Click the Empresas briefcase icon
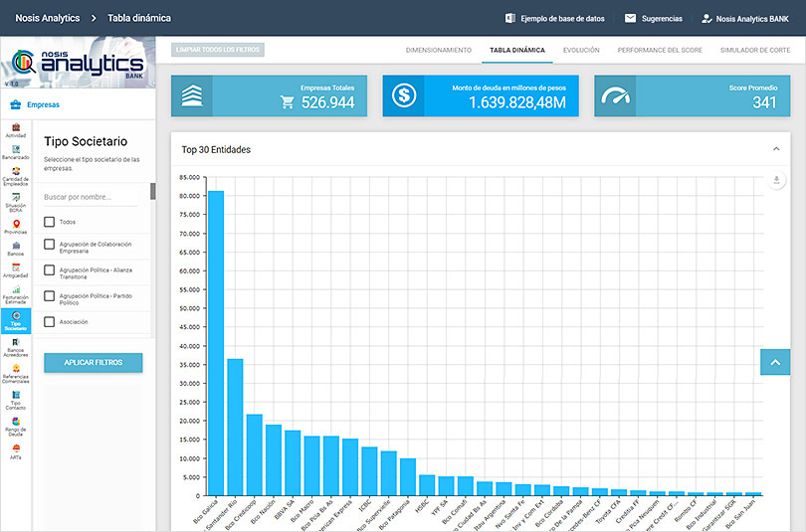 (x=15, y=104)
